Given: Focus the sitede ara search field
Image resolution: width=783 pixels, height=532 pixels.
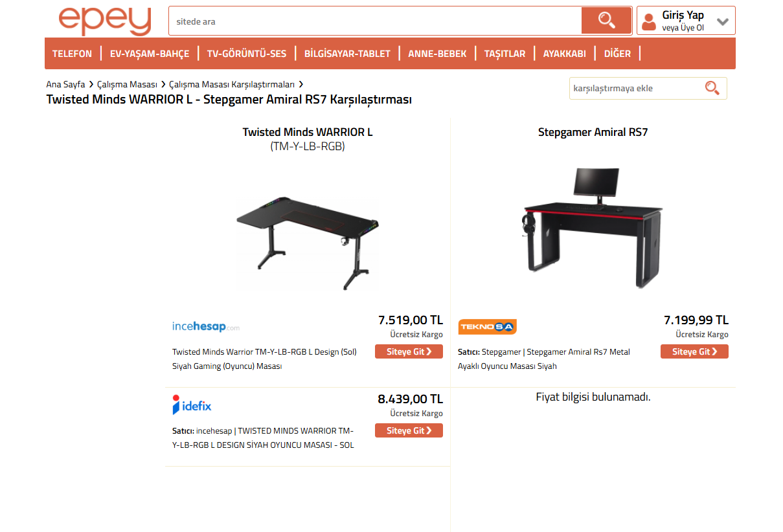Looking at the screenshot, I should click(x=376, y=21).
